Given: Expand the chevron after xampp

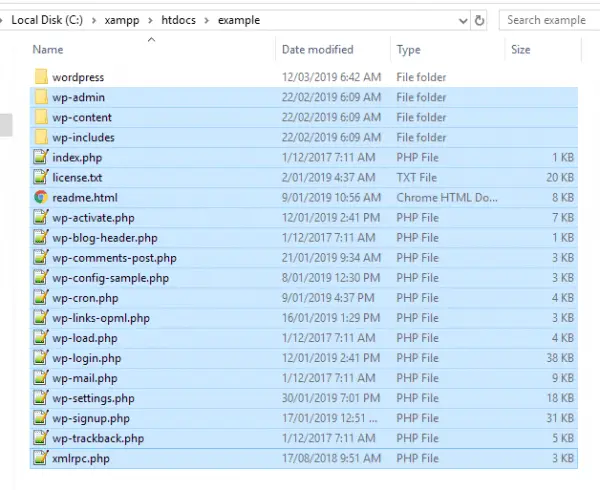Looking at the screenshot, I should pyautogui.click(x=150, y=20).
